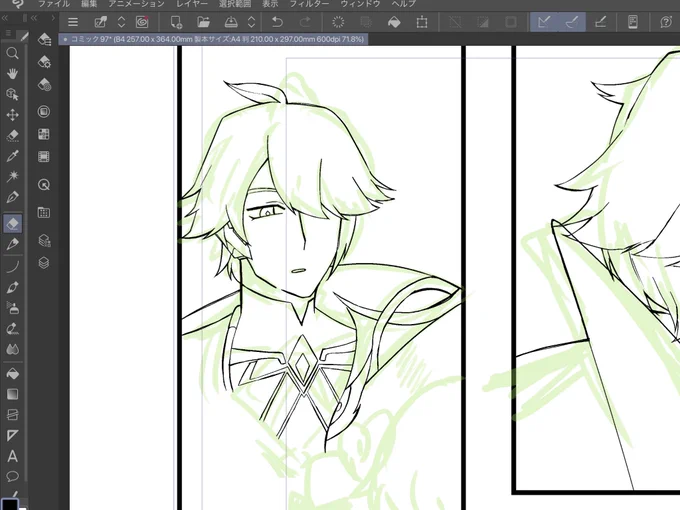Screen dimensions: 680x510
Task: Select the コミック 97 document tab
Action: coord(213,39)
